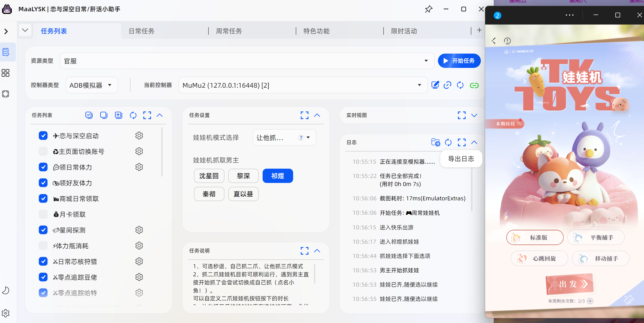Open 控制器类型 ADB模拟器 dropdown
The height and width of the screenshot is (323, 644).
(x=92, y=85)
